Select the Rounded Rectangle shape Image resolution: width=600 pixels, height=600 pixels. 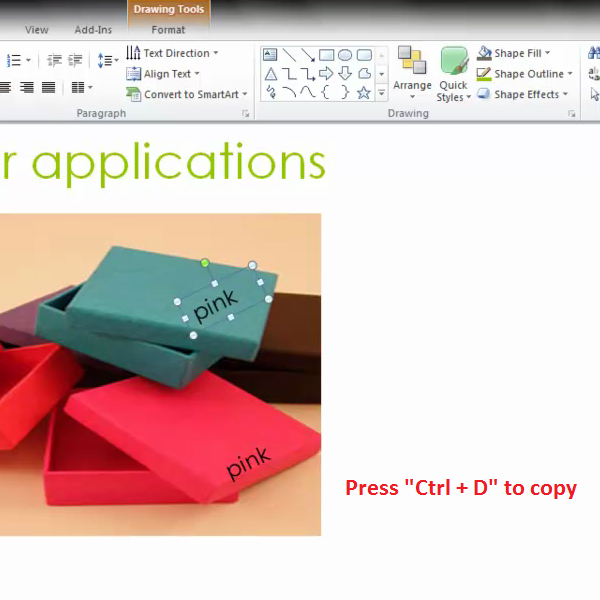point(364,55)
